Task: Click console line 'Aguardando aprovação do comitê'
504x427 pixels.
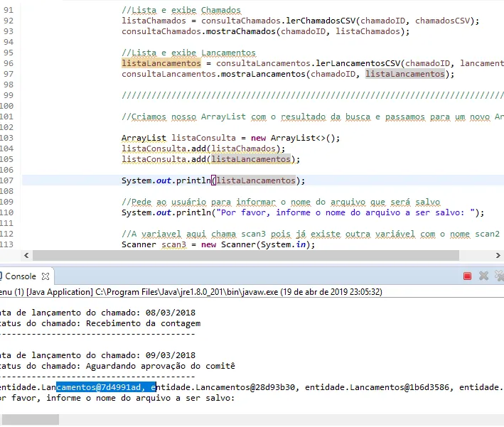Action: (117, 366)
